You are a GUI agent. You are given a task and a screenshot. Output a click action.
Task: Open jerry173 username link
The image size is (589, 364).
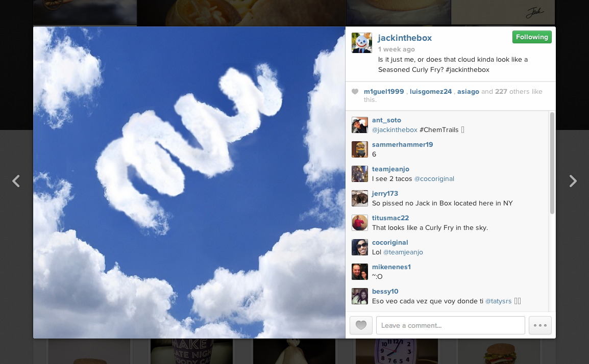[385, 194]
